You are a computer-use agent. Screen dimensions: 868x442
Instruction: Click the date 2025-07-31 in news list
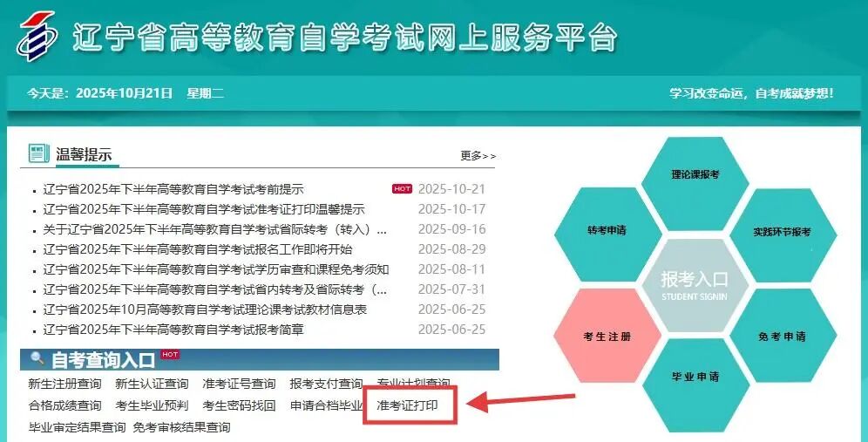tap(451, 289)
